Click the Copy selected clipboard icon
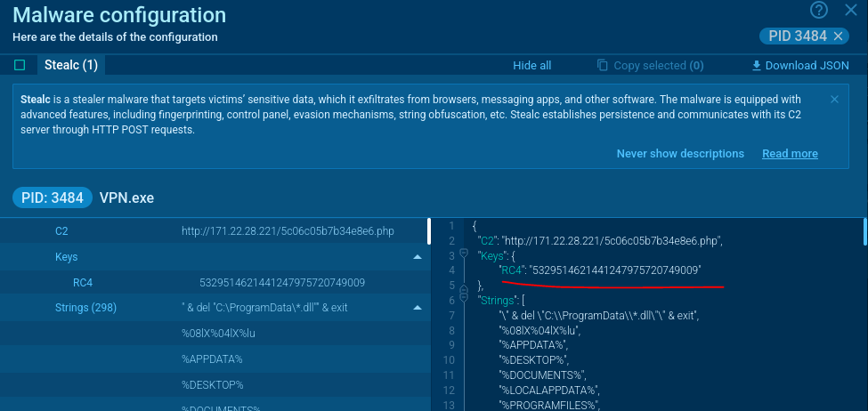 [603, 65]
